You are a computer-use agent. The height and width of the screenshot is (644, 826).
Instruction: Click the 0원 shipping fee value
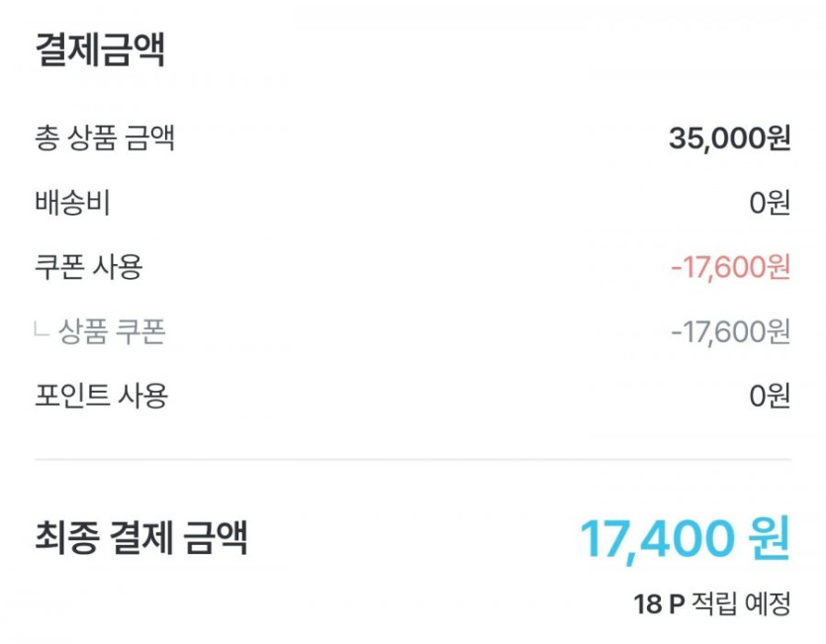[x=769, y=204]
